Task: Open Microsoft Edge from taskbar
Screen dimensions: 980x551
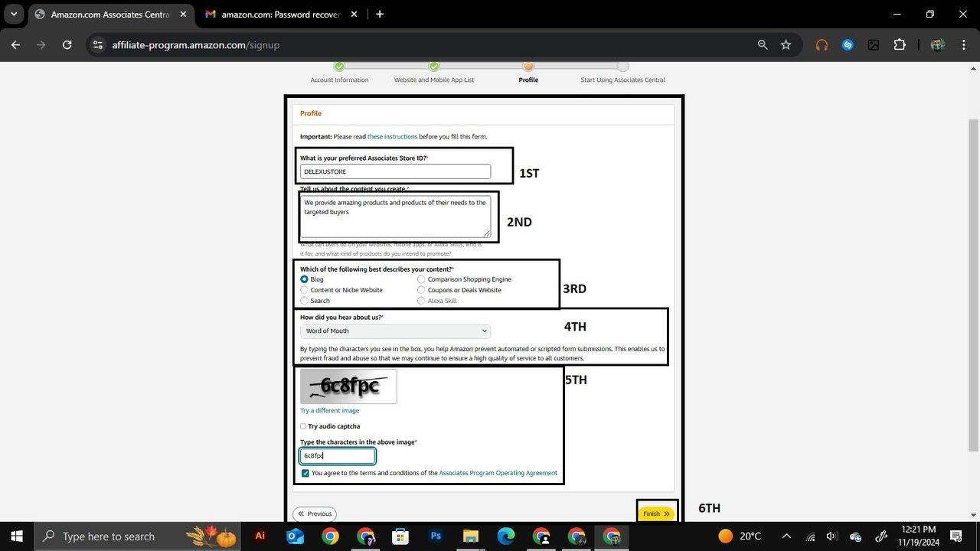Action: (506, 536)
